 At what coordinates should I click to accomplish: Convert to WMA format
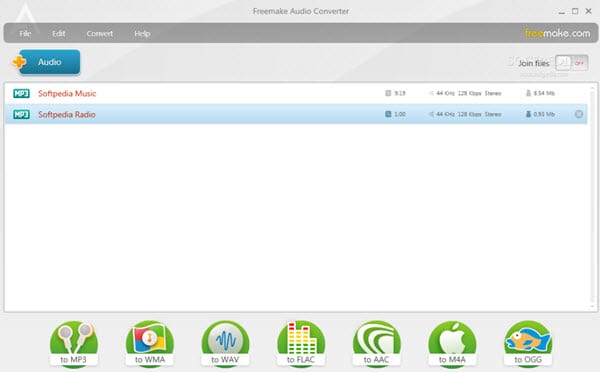150,344
